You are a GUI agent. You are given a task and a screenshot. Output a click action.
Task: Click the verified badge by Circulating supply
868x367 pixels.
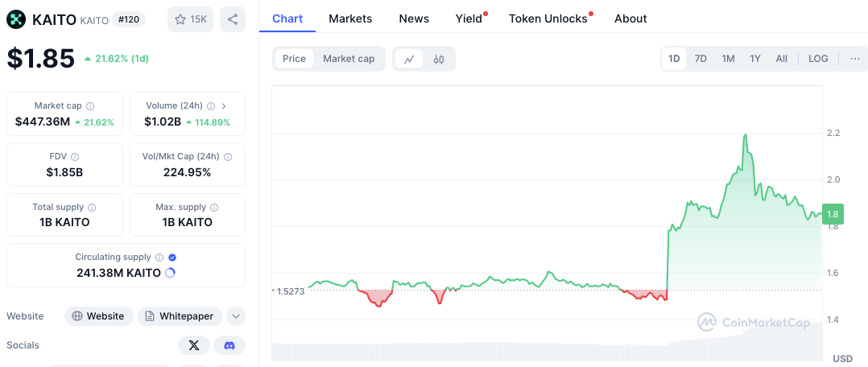172,258
